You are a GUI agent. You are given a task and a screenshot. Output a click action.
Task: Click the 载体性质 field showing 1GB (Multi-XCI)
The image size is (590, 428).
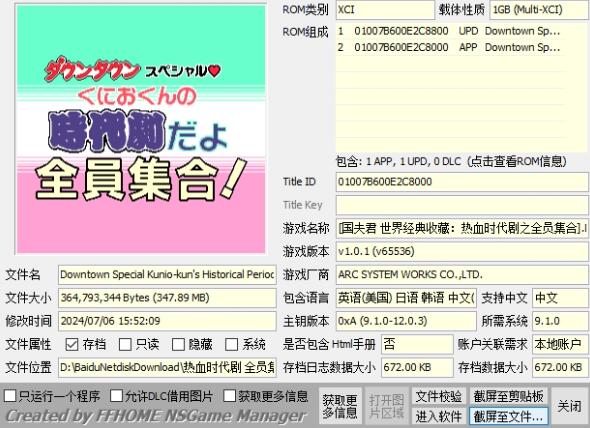coord(540,10)
